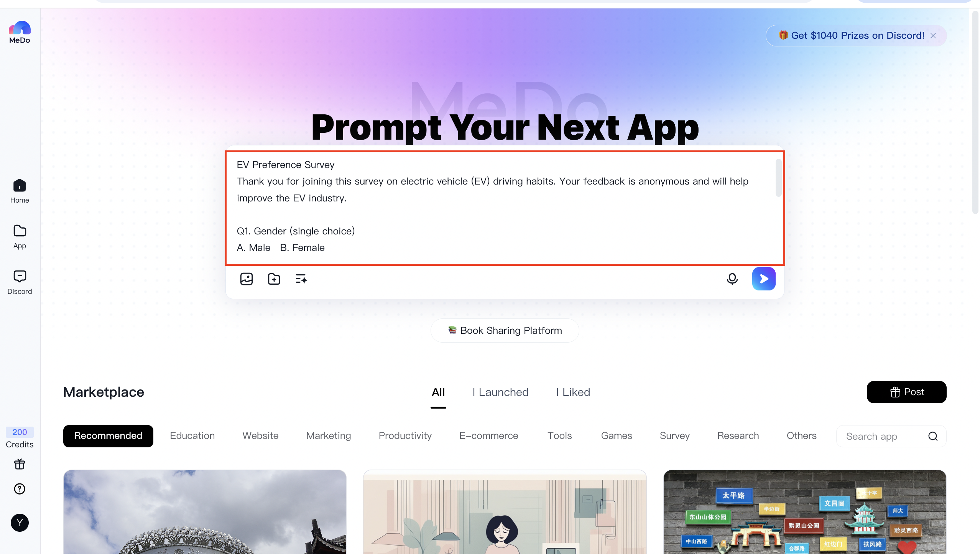Click the gift box icon in the sidebar

pyautogui.click(x=20, y=464)
